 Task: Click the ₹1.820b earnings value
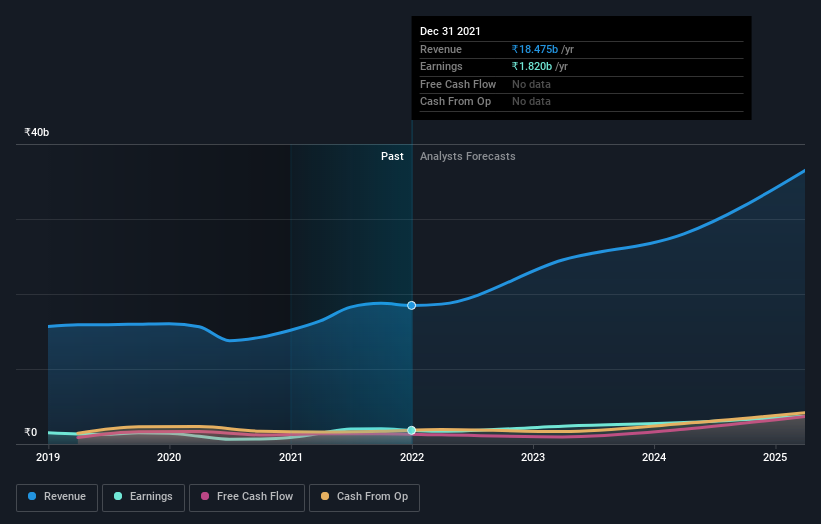click(x=531, y=66)
